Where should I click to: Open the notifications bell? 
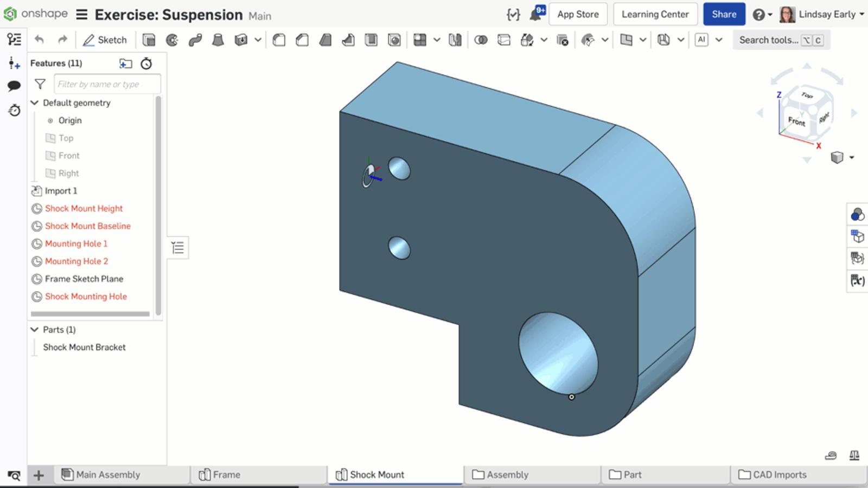(x=536, y=15)
